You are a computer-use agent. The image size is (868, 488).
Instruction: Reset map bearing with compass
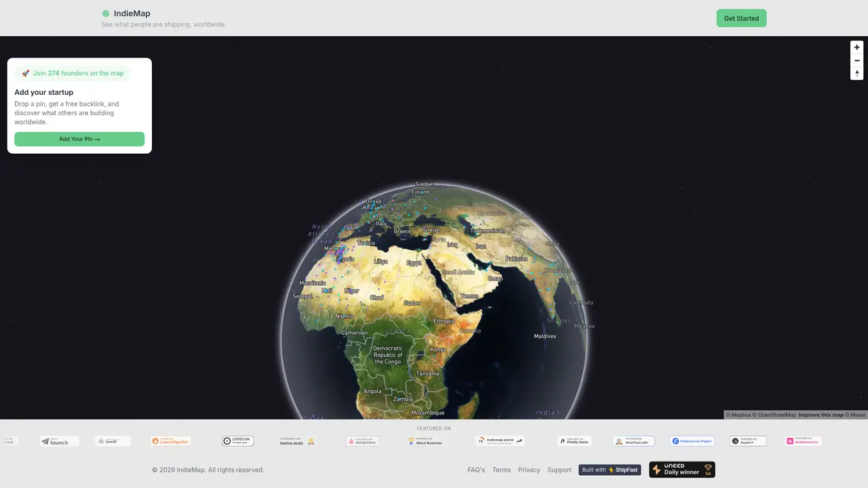pyautogui.click(x=856, y=73)
